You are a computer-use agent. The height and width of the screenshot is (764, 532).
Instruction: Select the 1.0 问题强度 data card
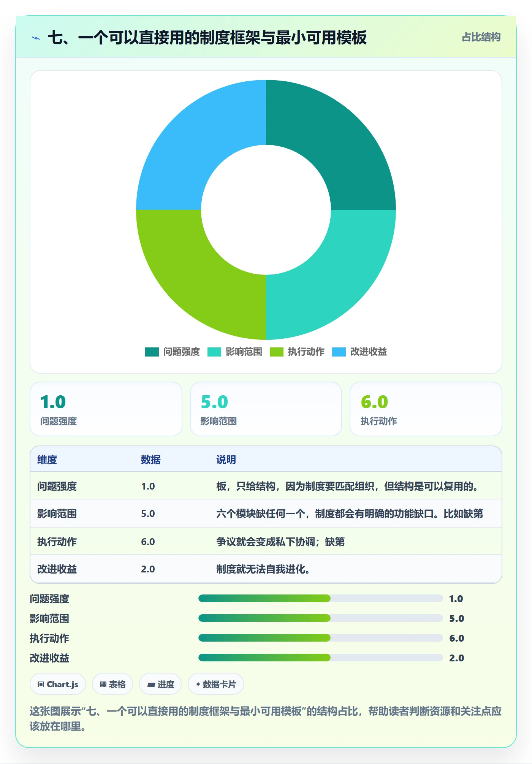tap(106, 409)
